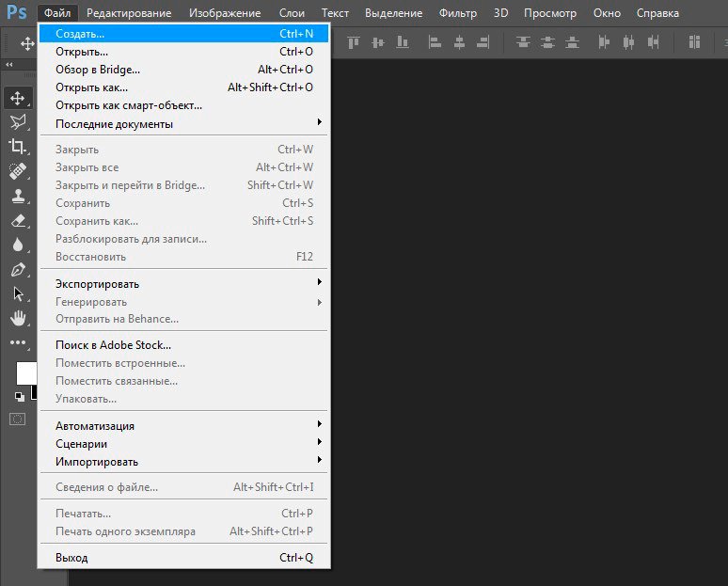Image resolution: width=728 pixels, height=586 pixels.
Task: Click Distribute left edges icon
Action: coord(604,42)
